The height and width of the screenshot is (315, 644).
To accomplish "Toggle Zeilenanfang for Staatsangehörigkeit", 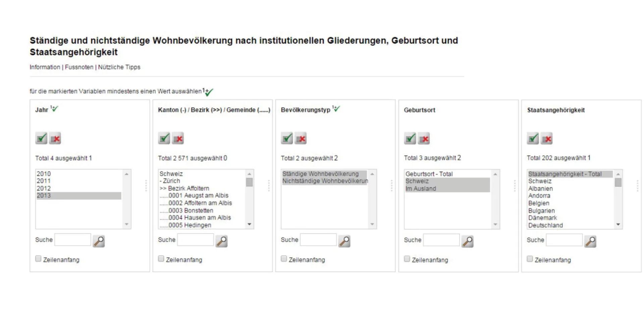I will (x=530, y=259).
